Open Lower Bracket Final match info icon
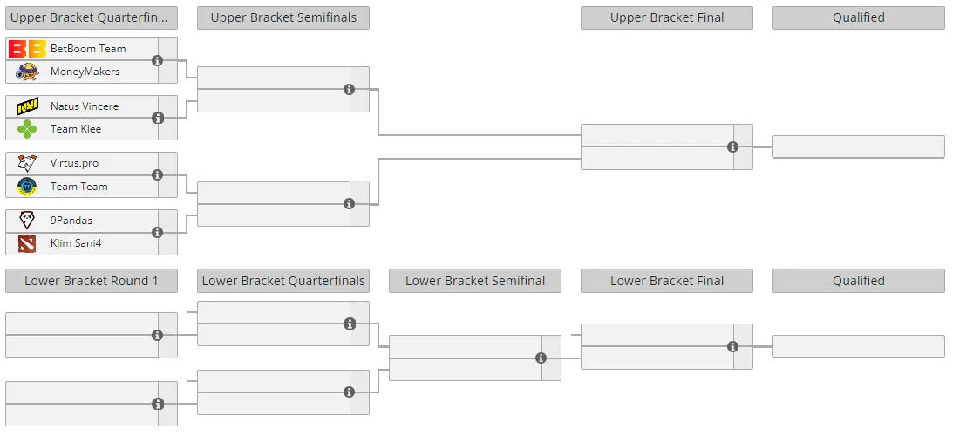Screen dimensions: 980x436 click(x=732, y=347)
